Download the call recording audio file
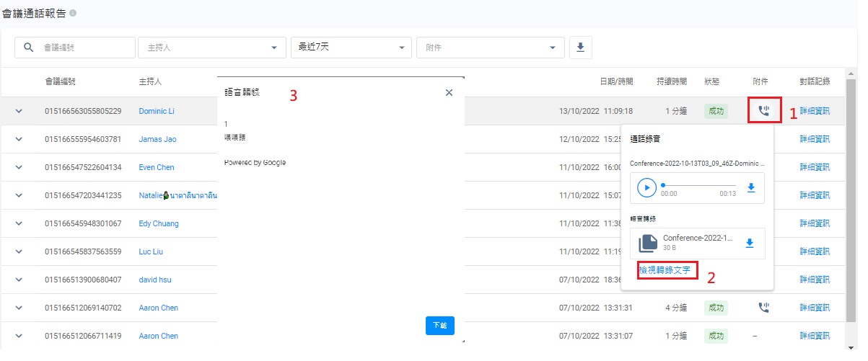This screenshot has height=361, width=868. tap(750, 187)
